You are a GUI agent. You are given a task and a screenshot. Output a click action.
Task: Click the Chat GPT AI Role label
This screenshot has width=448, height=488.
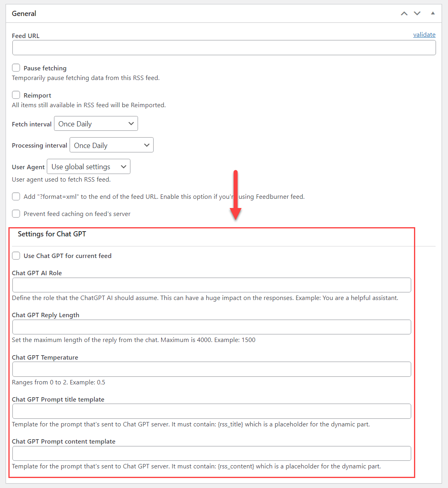tap(37, 273)
